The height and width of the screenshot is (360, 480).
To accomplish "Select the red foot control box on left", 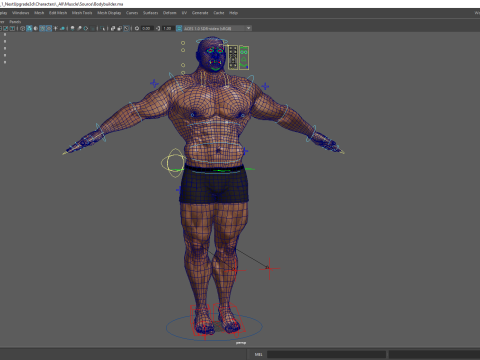I will coord(201,320).
